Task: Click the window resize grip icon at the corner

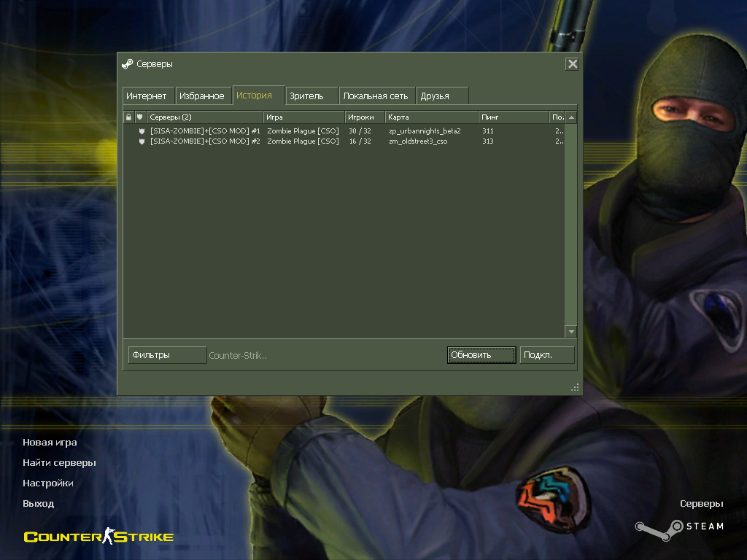Action: tap(575, 387)
